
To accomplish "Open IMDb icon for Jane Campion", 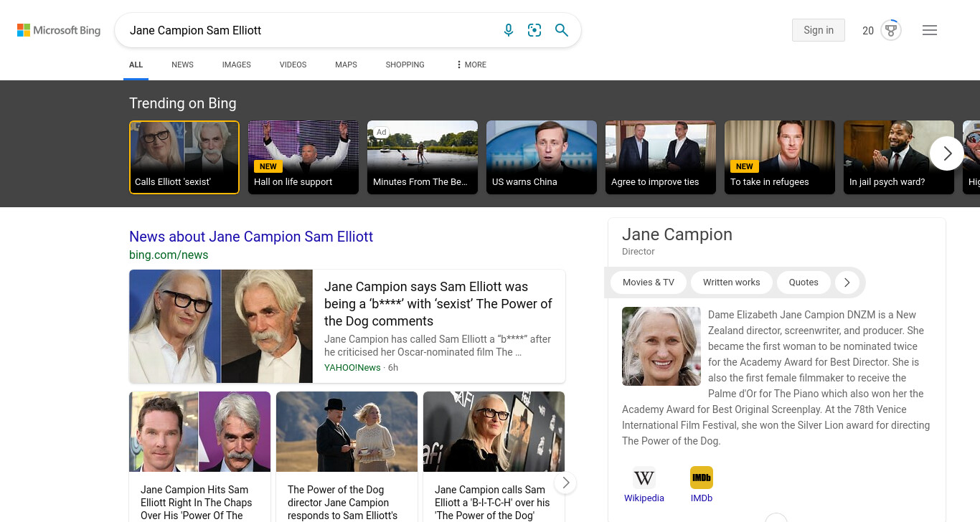I will click(702, 478).
